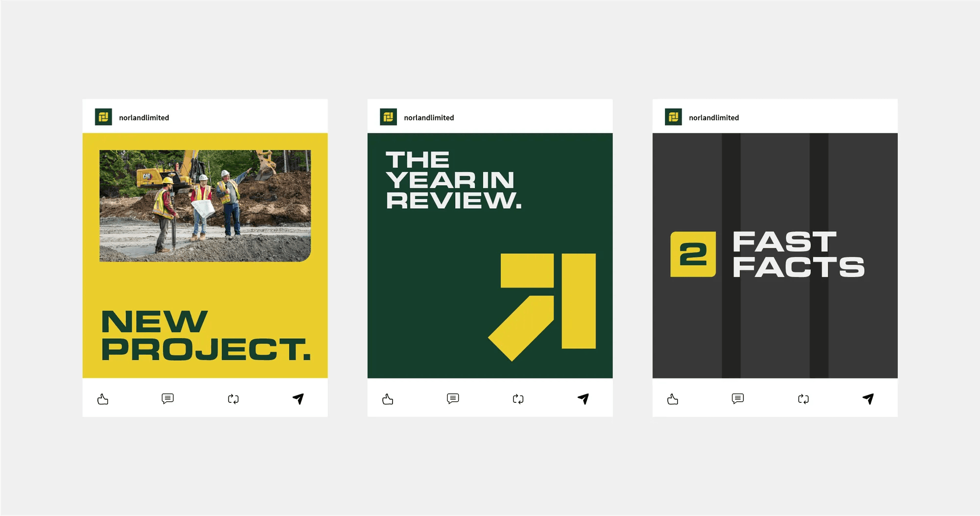
Task: Open norlandlimited avatar on first post
Action: coord(103,117)
